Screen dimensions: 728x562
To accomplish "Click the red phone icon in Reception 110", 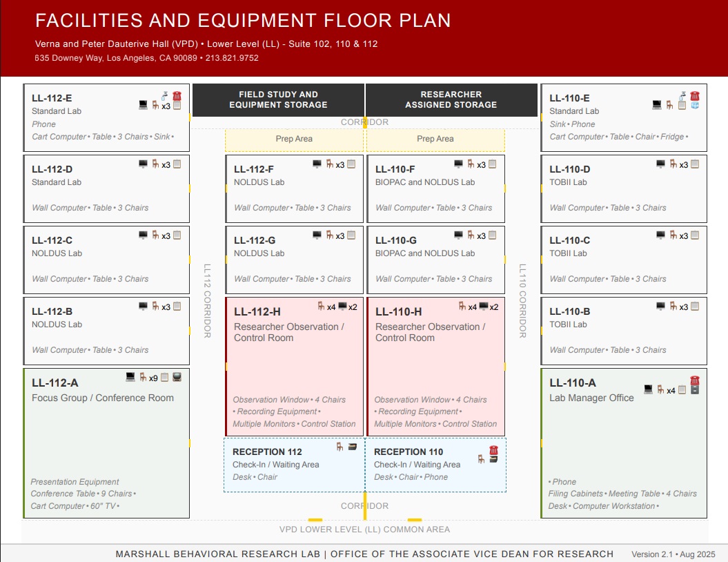I will (x=493, y=450).
